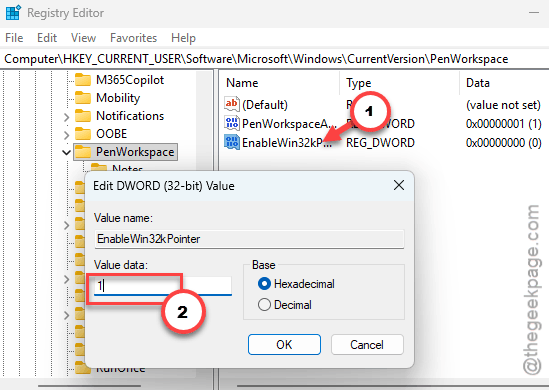Click the EnableWin32kP... DWORD icon
The width and height of the screenshot is (549, 390).
(x=232, y=142)
